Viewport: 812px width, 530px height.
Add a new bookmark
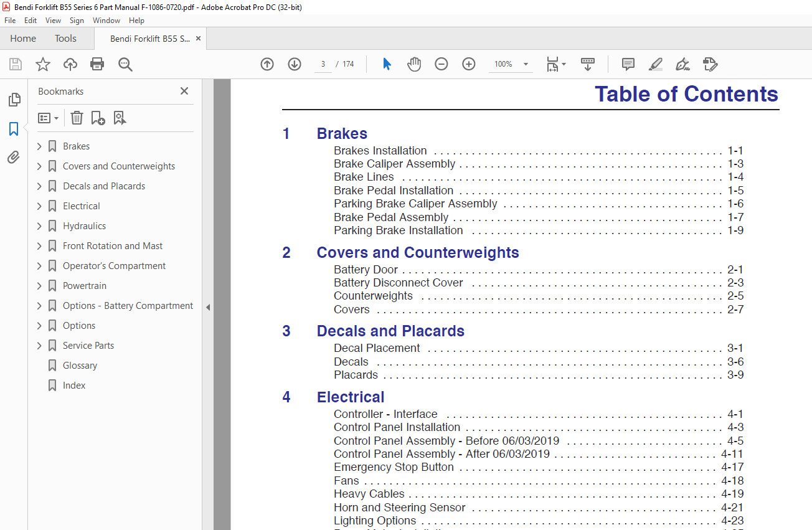coord(98,118)
